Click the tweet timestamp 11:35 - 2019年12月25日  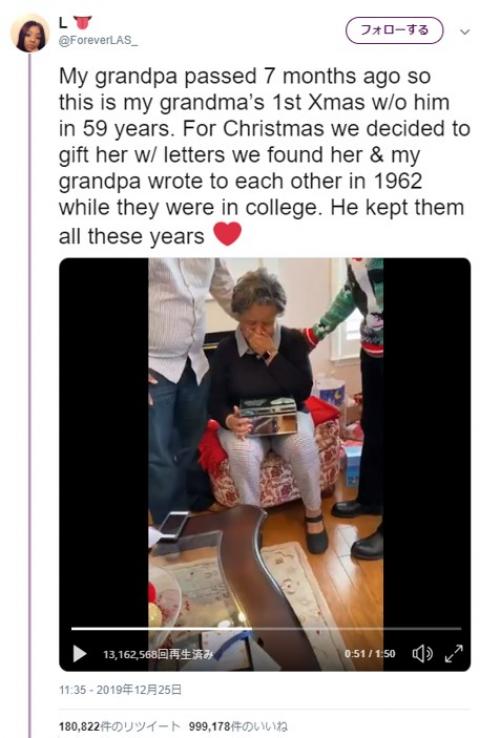120,690
